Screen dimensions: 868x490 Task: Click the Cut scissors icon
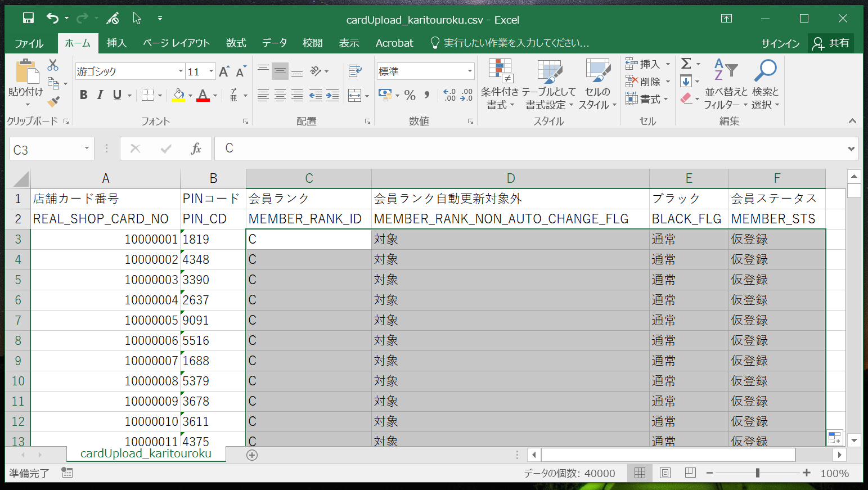coord(53,65)
